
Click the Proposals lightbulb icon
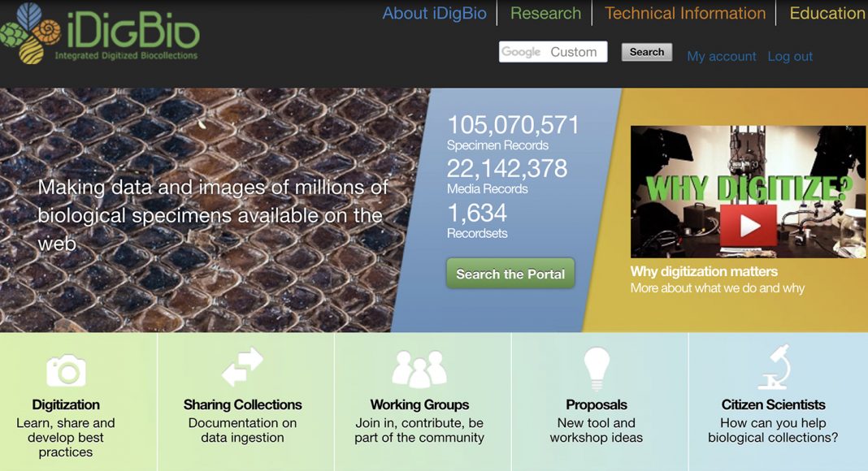pos(597,369)
